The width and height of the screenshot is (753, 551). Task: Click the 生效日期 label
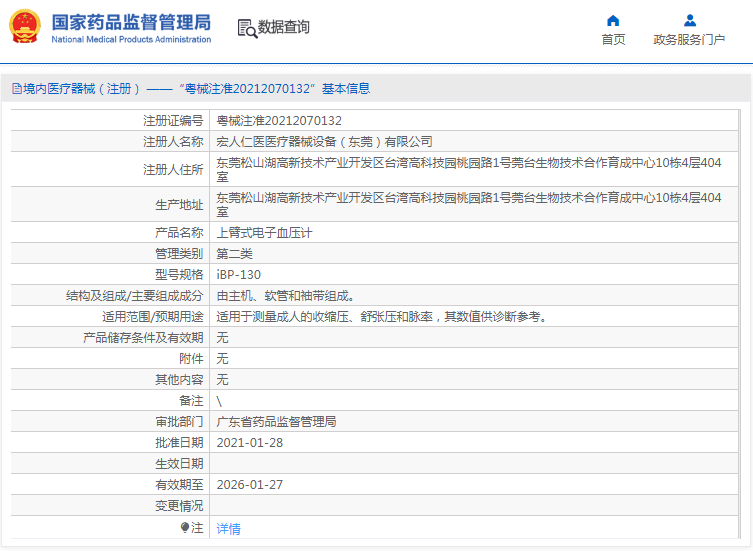[179, 464]
